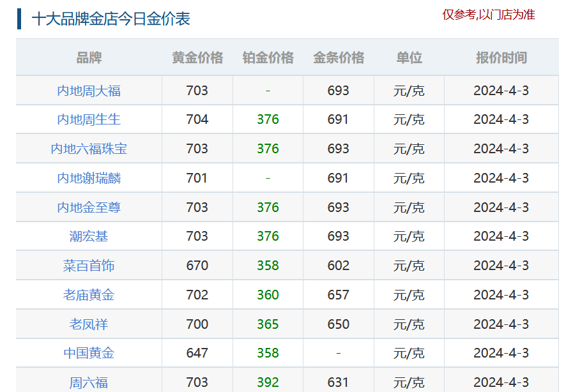Screen dimensions: 566x392
Task: Select gold bar price 602 for 菜百首饰
Action: coord(338,266)
